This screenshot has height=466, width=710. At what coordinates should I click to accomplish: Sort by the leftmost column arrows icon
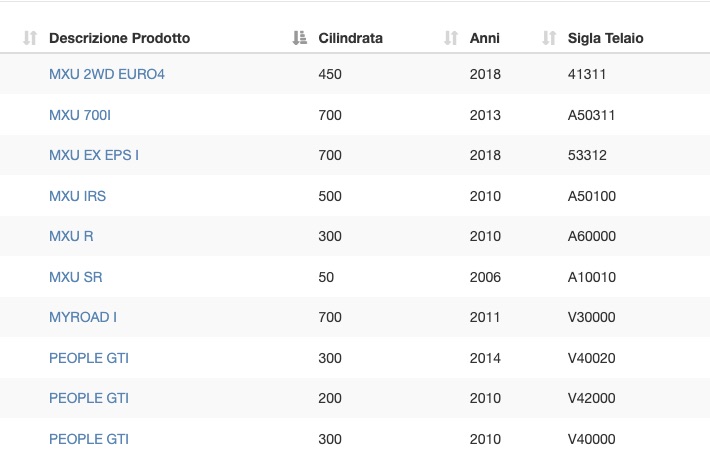click(x=30, y=38)
